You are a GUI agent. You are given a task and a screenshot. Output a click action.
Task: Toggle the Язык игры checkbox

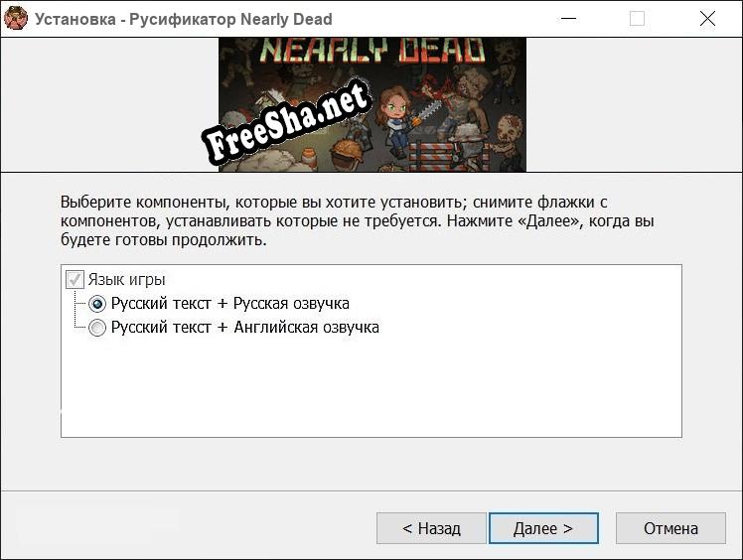click(74, 280)
